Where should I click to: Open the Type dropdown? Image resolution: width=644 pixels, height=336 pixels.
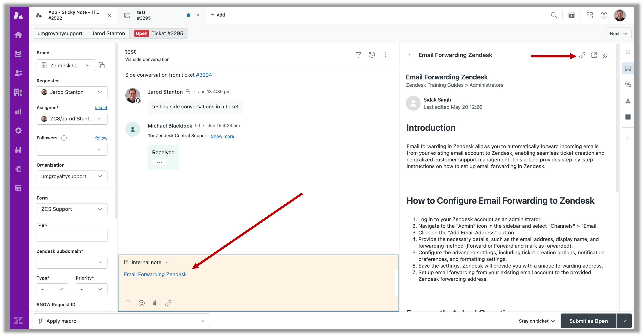[52, 289]
